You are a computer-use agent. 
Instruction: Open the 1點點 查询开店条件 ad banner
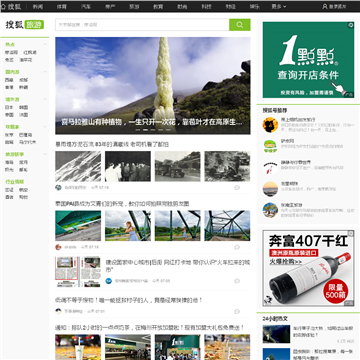point(308,60)
